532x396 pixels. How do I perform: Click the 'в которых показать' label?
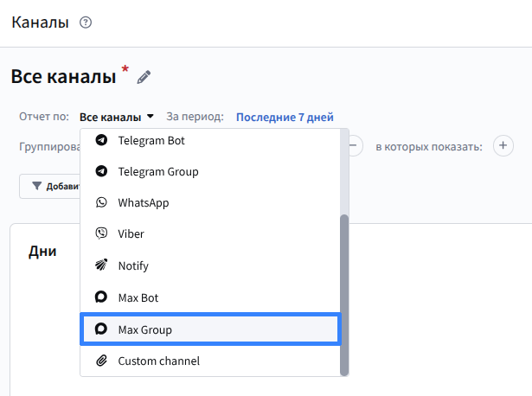point(428,146)
